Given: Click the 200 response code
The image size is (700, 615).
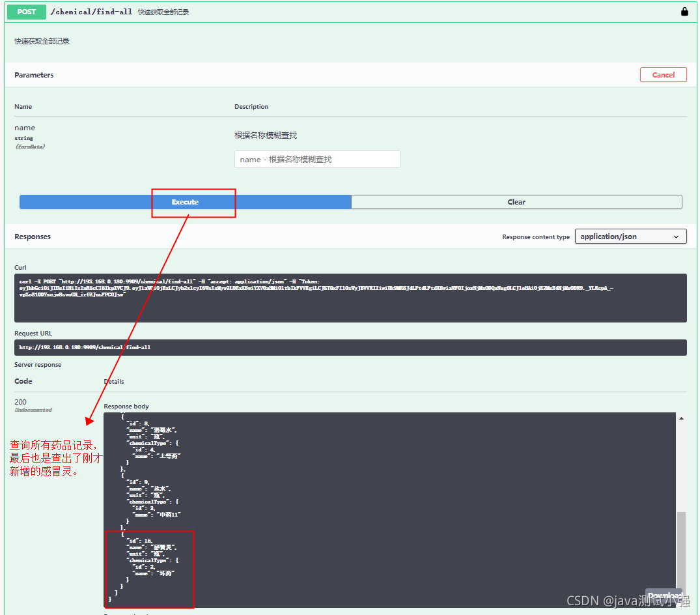Looking at the screenshot, I should tap(20, 402).
